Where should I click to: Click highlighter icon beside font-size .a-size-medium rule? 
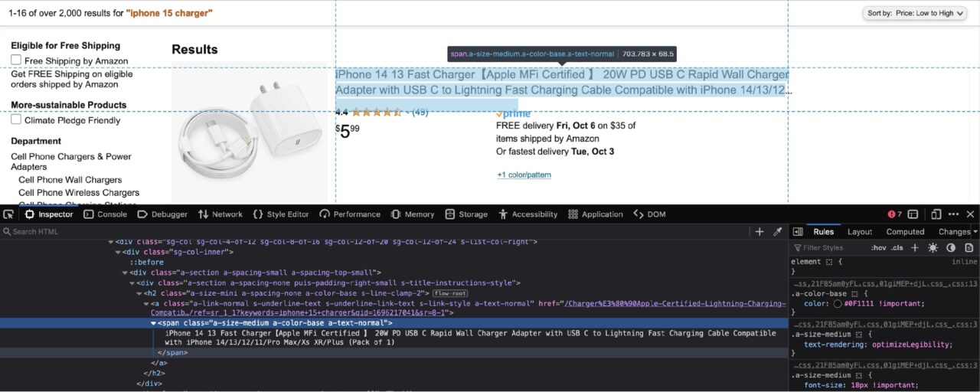[x=859, y=375]
